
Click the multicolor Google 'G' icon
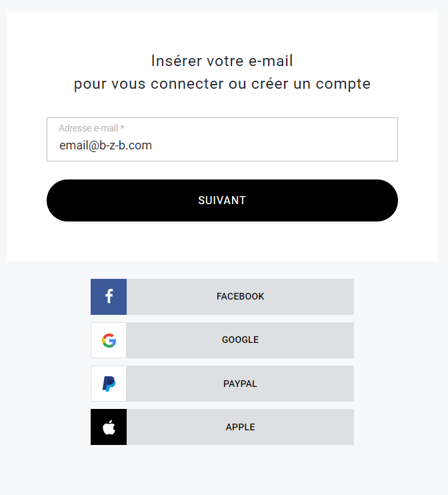(109, 340)
